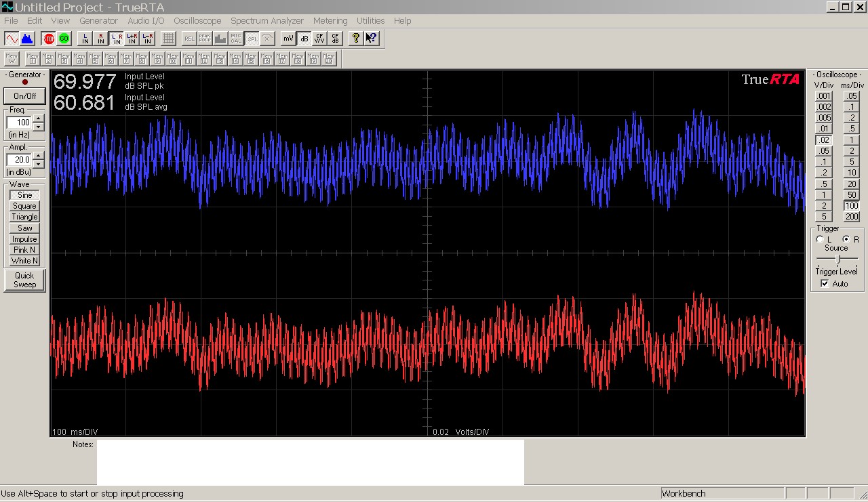
Task: Select Pink N noise waveform
Action: (x=24, y=250)
